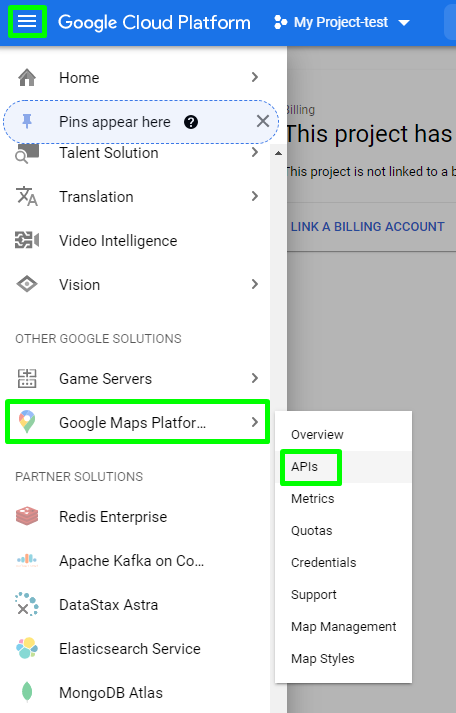456x713 pixels.
Task: Click the Vision diamond icon
Action: [x=27, y=284]
